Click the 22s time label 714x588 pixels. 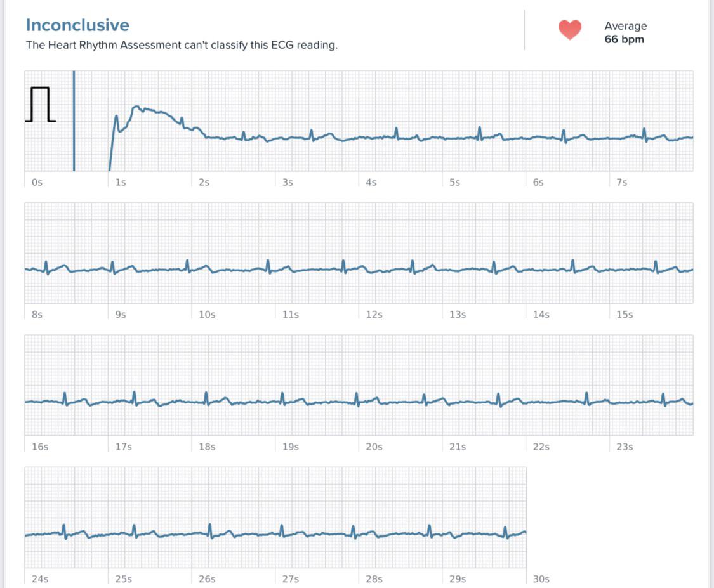[541, 447]
